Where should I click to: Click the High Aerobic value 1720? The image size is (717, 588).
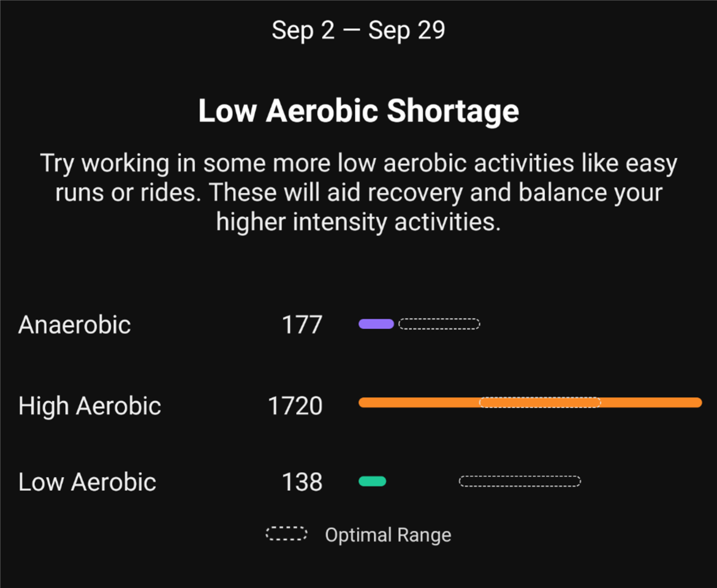pos(295,406)
